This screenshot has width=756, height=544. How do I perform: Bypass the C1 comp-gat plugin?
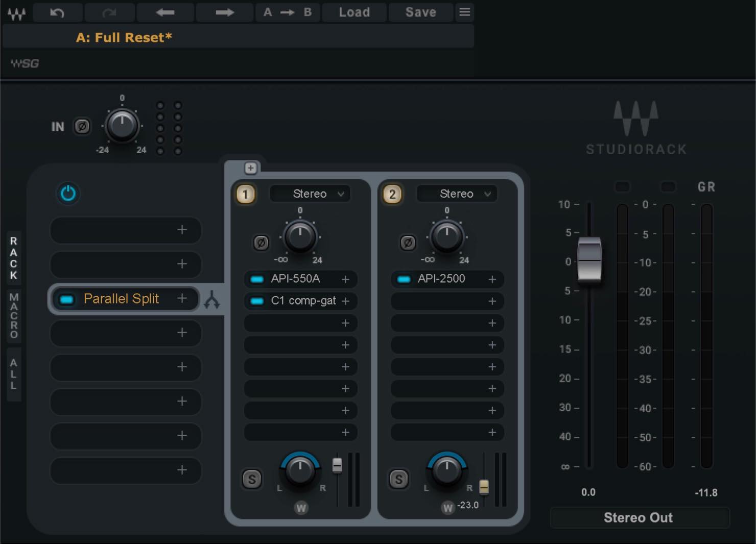257,301
